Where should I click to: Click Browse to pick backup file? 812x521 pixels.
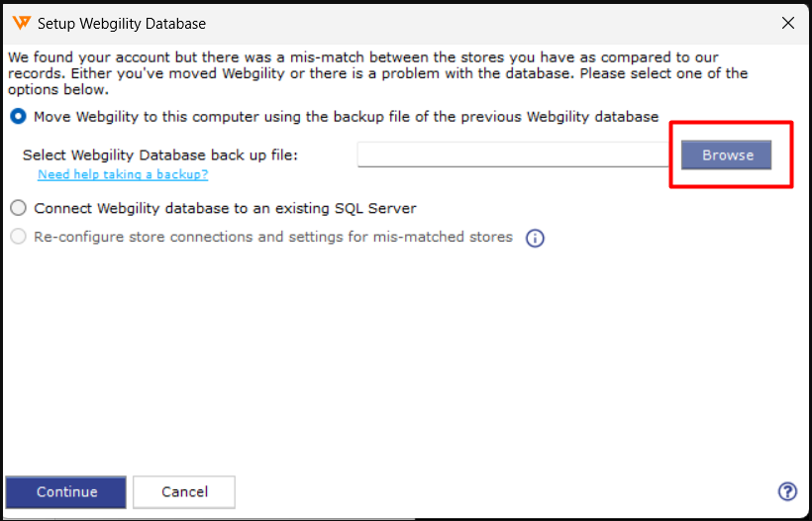[727, 155]
